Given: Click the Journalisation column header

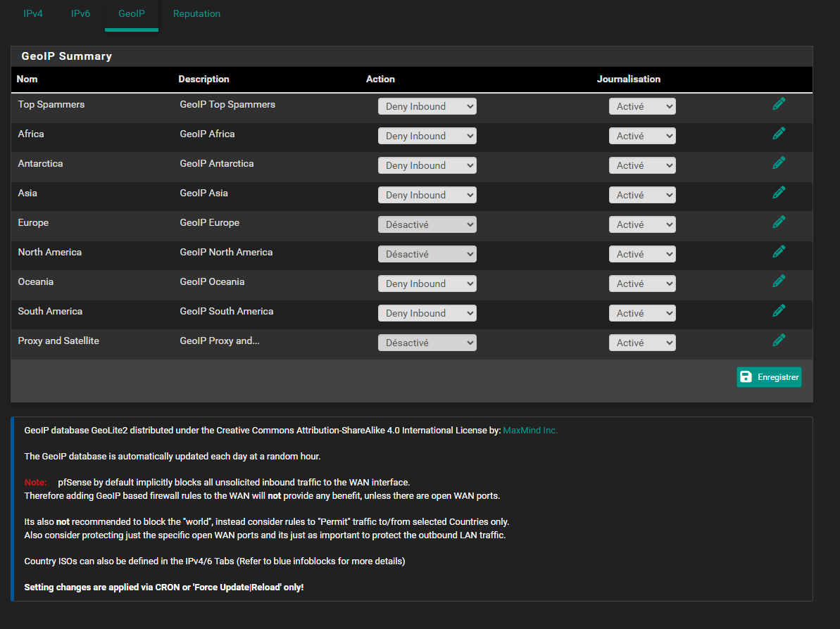Looking at the screenshot, I should 628,80.
